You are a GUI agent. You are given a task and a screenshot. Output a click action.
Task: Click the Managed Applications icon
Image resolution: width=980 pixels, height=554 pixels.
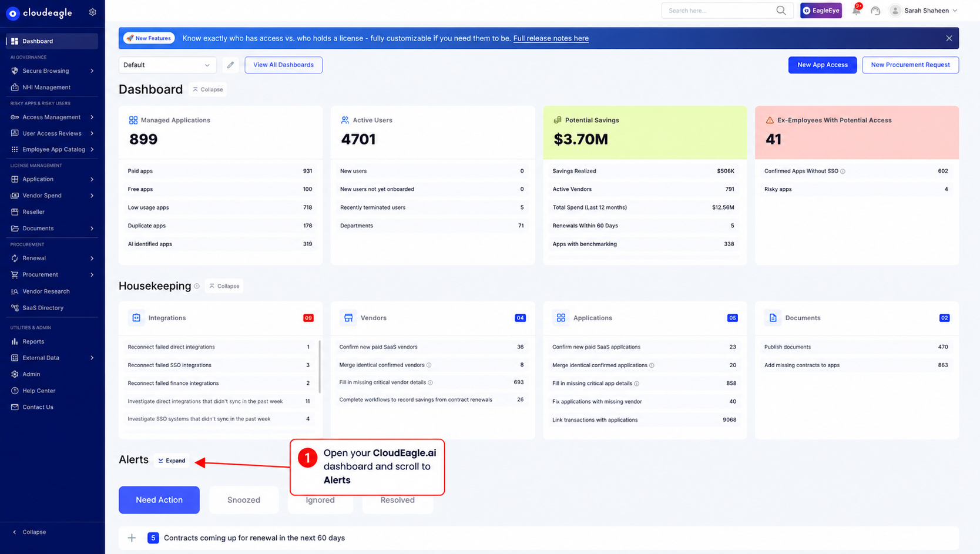click(x=133, y=120)
